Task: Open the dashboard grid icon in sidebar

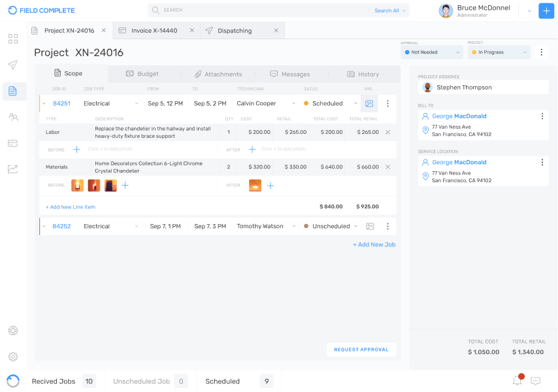Action: pyautogui.click(x=12, y=39)
